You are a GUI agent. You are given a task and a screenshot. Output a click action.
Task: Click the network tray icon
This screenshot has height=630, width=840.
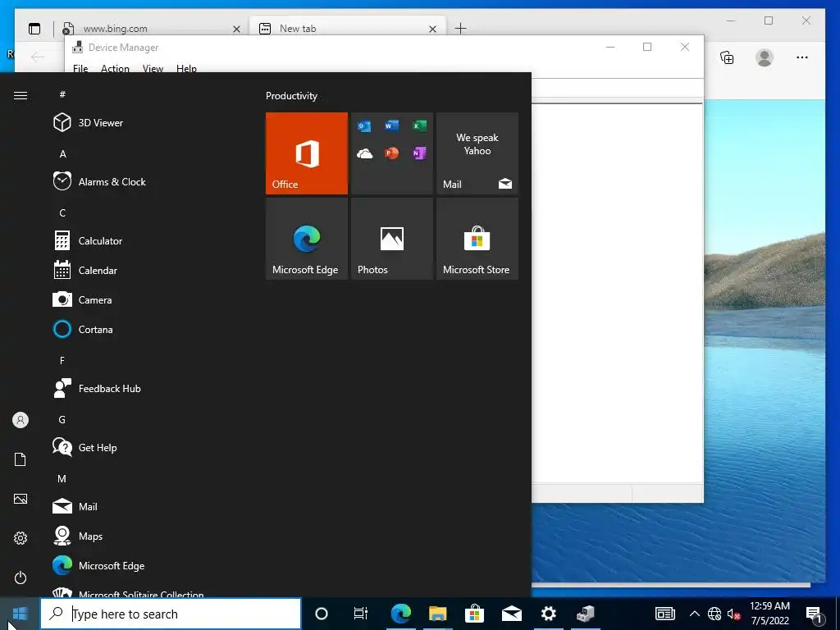714,614
